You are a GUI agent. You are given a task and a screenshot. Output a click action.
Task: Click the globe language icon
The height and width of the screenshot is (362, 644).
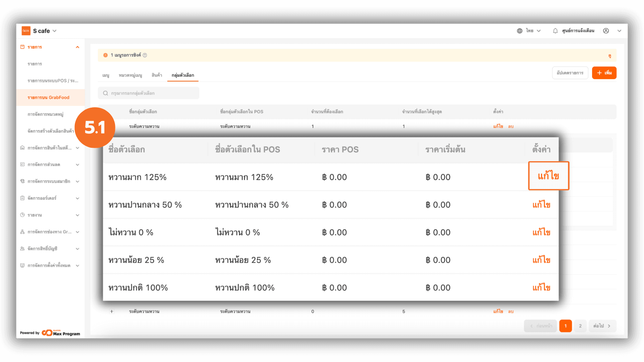pyautogui.click(x=520, y=31)
